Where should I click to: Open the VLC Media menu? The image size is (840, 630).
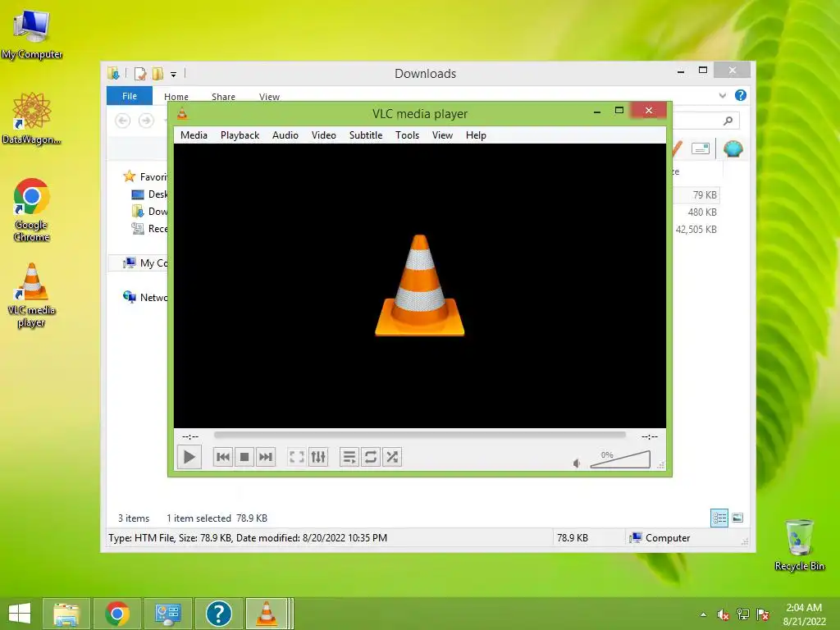pyautogui.click(x=194, y=135)
